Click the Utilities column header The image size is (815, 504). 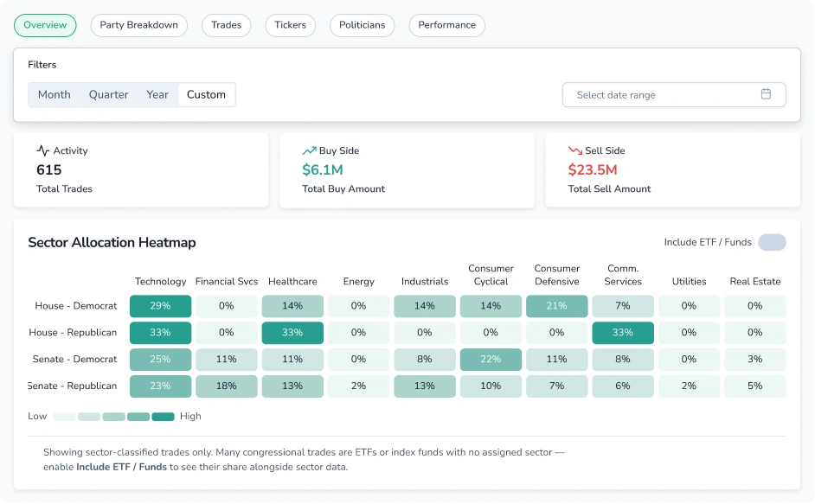coord(689,282)
